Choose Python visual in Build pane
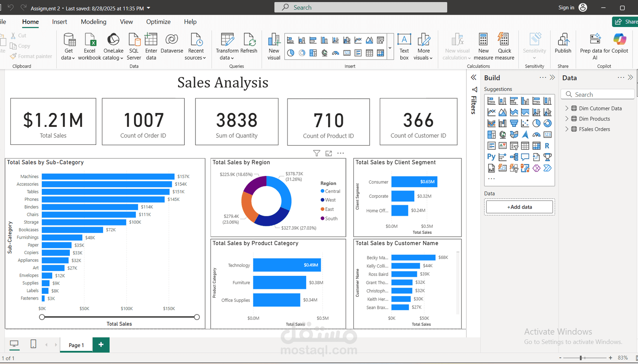The height and width of the screenshot is (364, 638). pos(491,157)
